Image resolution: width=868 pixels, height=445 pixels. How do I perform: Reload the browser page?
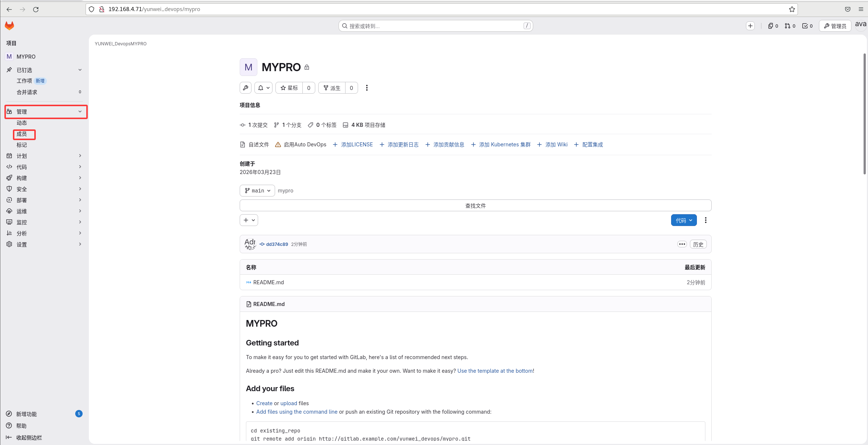pos(36,9)
